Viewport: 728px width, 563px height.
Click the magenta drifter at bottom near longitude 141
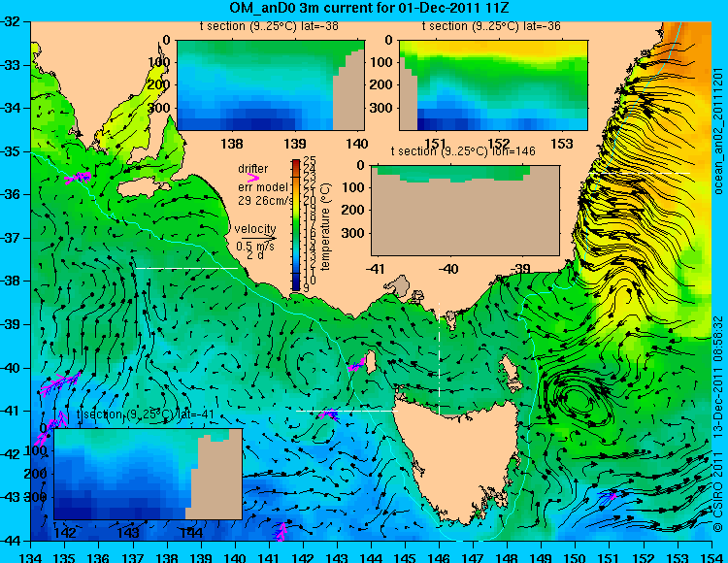[281, 532]
